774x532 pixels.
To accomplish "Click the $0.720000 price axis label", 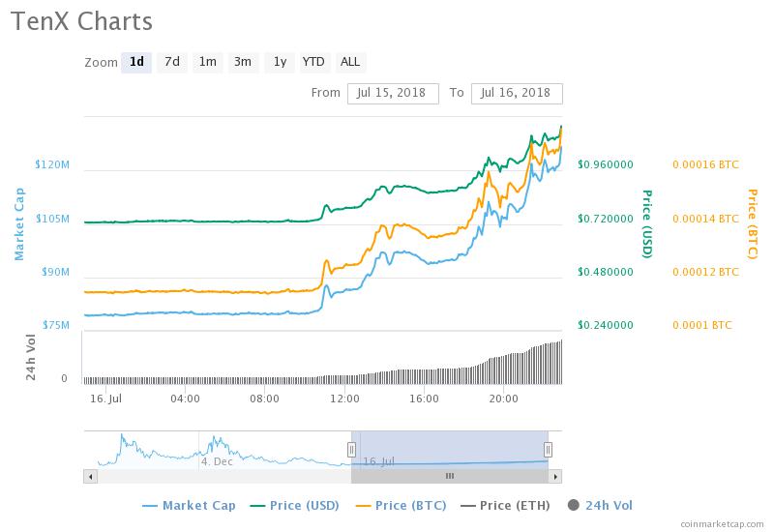I will (x=606, y=219).
